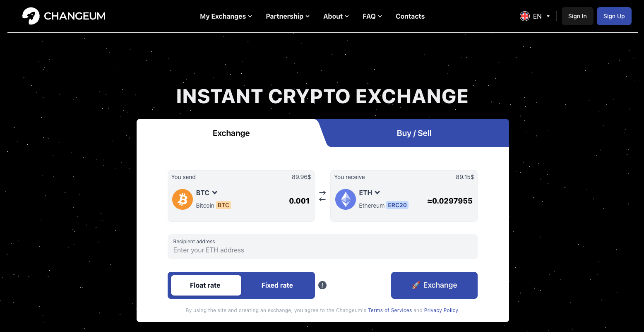Click the orange Bitcoin coin icon

[183, 199]
